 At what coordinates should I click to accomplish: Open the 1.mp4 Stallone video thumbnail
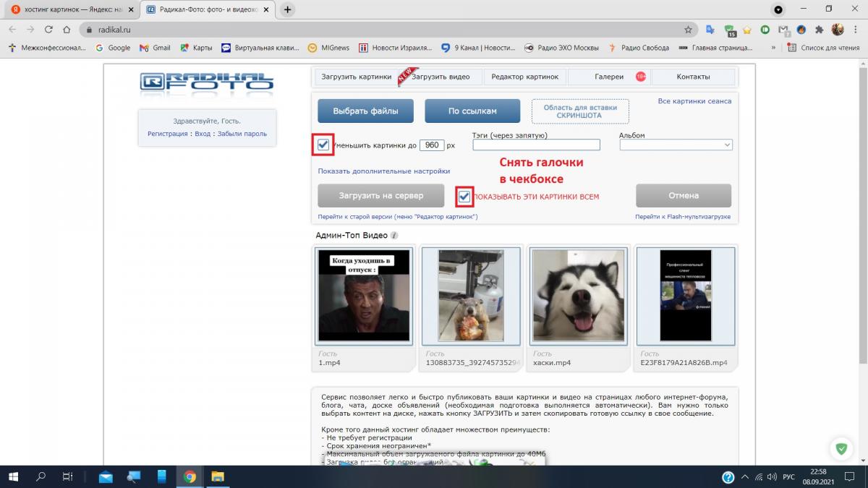point(365,295)
